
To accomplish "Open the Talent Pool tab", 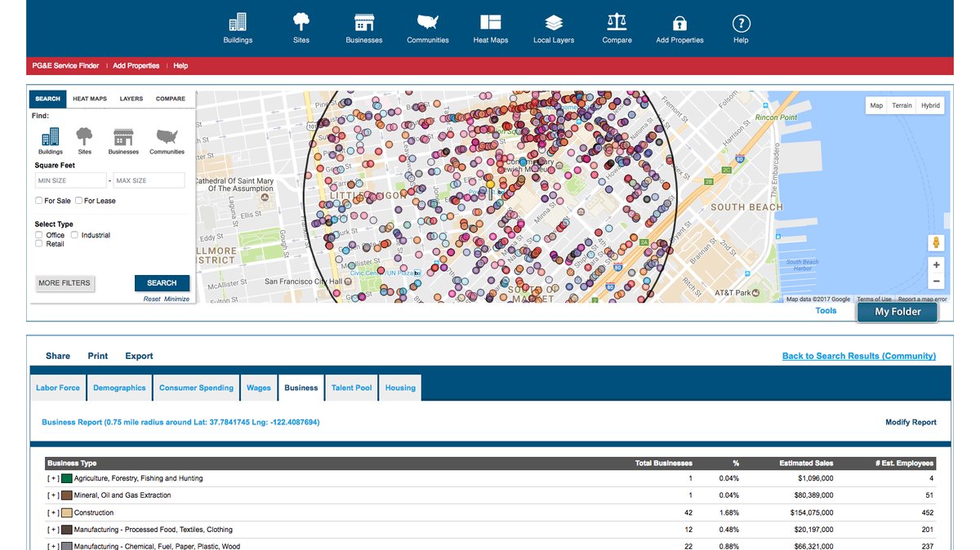I will click(351, 388).
